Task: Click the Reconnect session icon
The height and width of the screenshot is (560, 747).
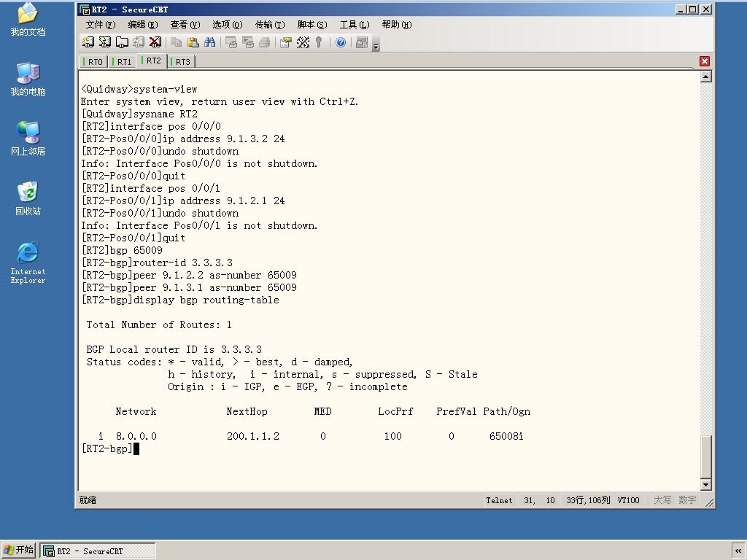Action: click(139, 42)
